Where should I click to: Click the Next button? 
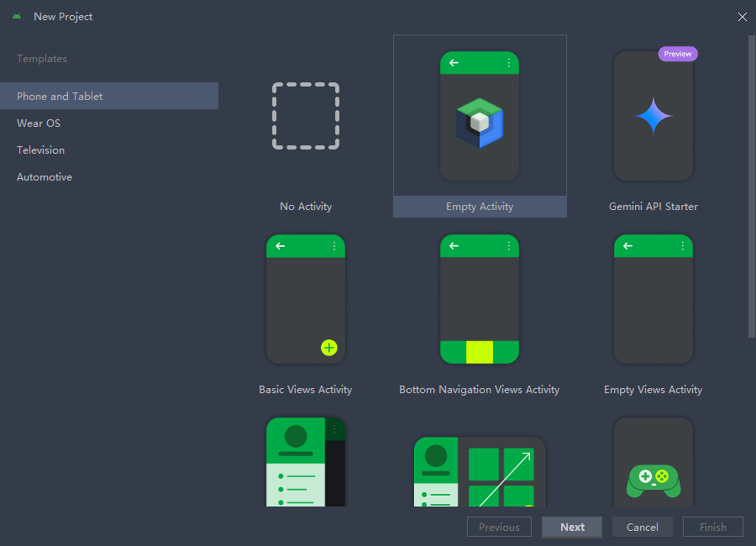click(572, 528)
